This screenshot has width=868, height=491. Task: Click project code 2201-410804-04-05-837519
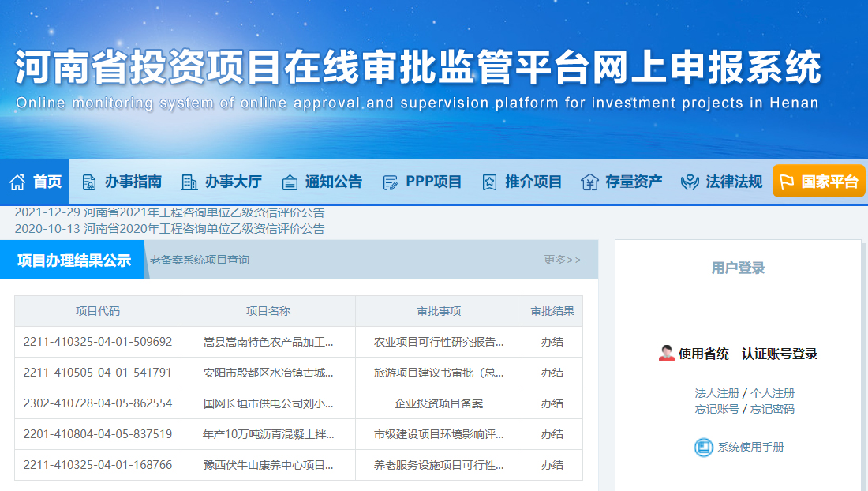pyautogui.click(x=97, y=434)
